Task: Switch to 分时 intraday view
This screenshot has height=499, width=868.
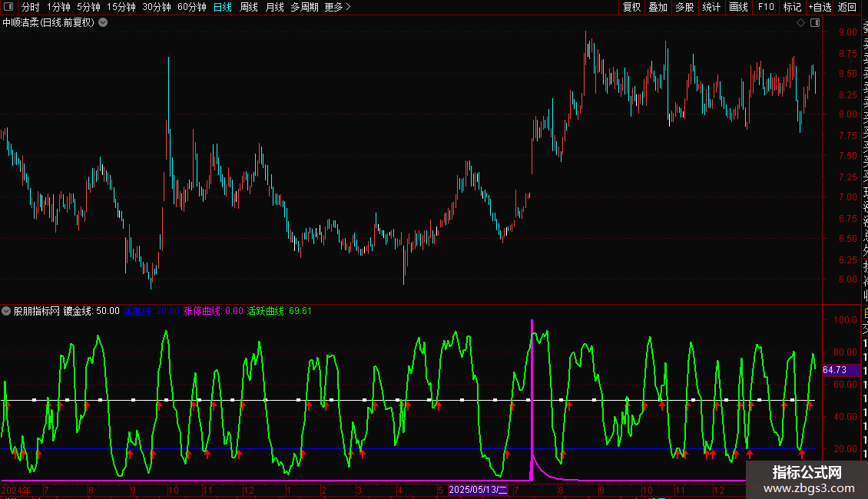Action: point(30,7)
